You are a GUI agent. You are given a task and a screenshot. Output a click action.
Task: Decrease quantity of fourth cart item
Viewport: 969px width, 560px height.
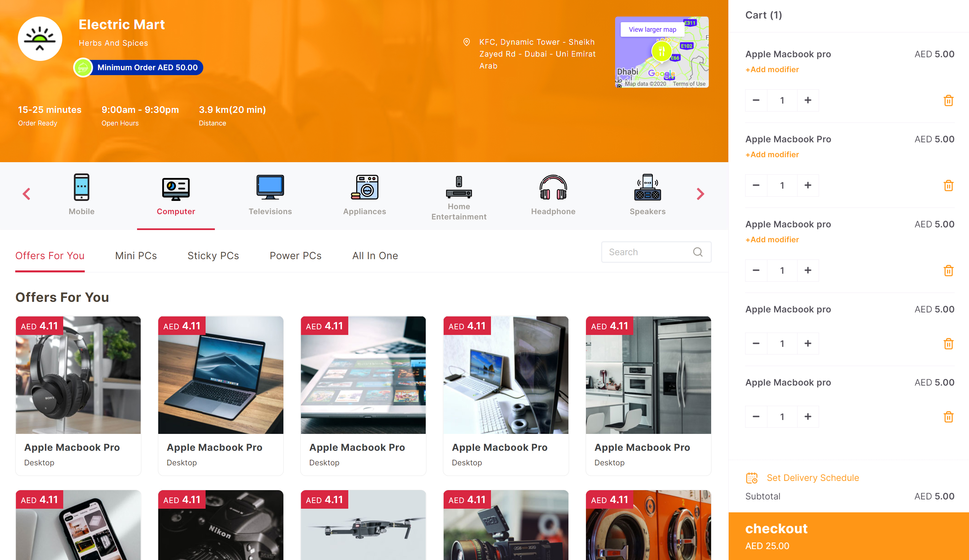pos(756,343)
